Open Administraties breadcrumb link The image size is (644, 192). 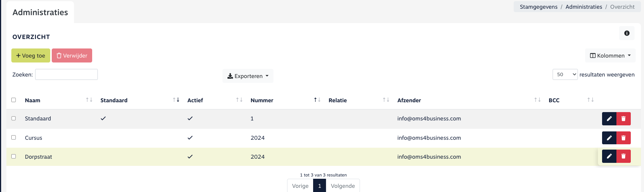(x=584, y=7)
